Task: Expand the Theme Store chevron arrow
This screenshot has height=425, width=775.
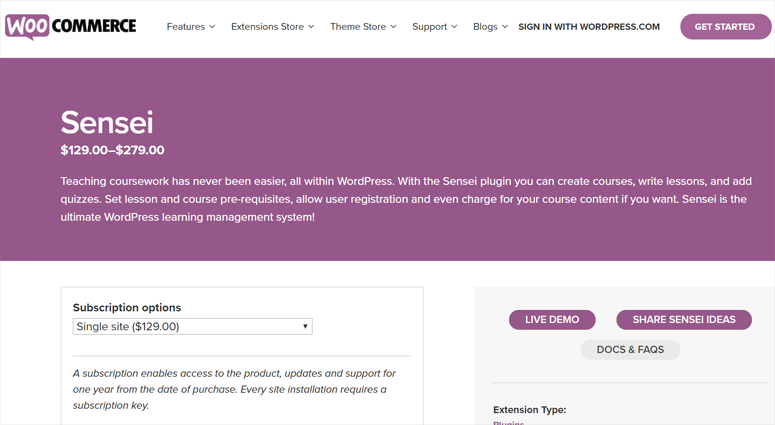Action: (393, 27)
